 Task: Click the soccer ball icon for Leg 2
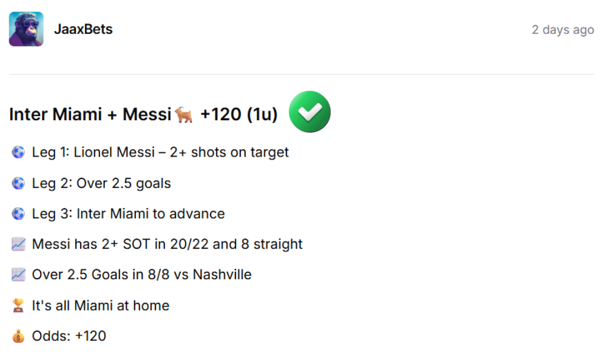(x=18, y=183)
